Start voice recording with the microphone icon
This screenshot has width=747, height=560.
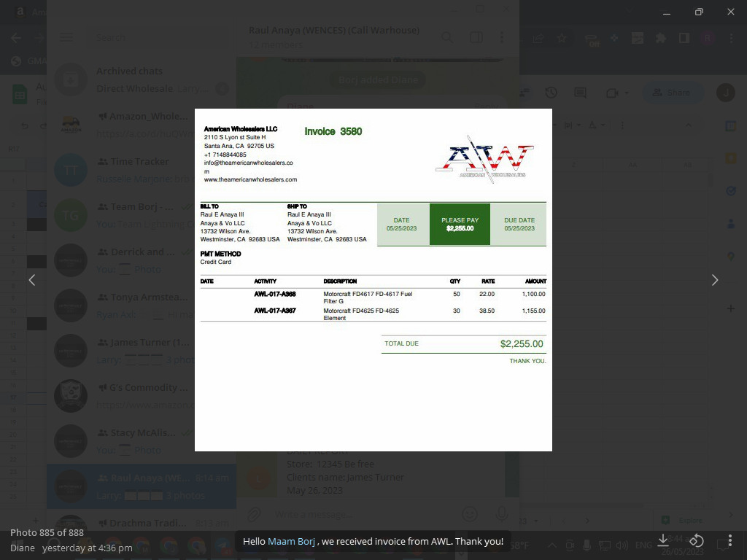(x=501, y=514)
